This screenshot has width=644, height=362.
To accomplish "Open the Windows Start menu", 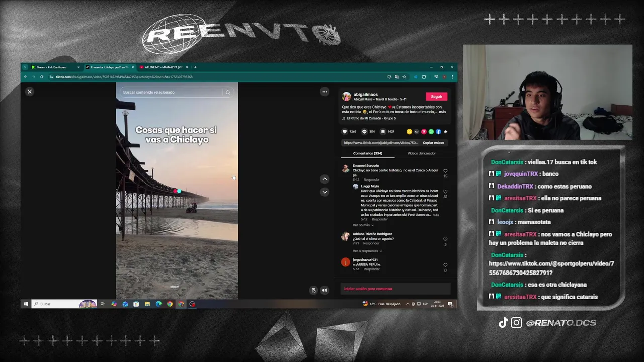I will point(26,304).
